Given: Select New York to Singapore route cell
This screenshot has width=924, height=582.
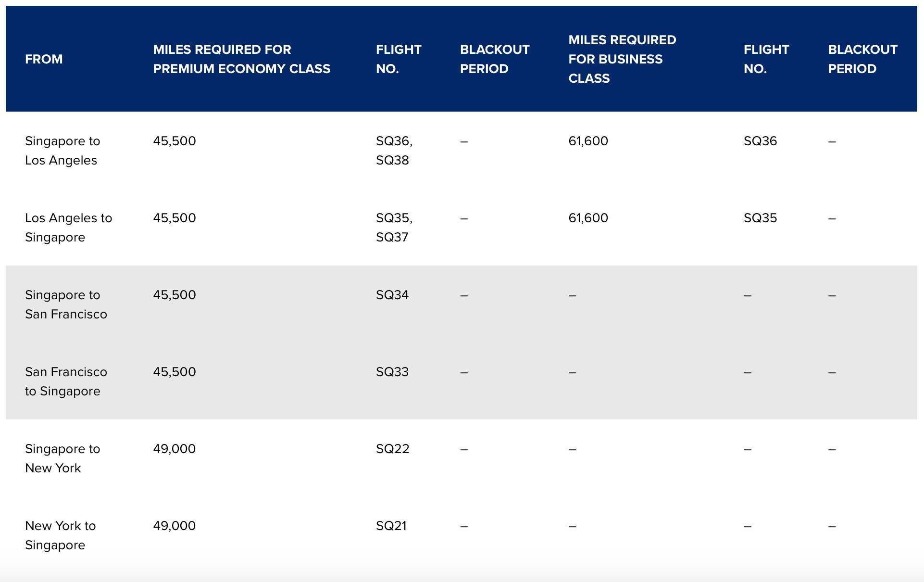Looking at the screenshot, I should pyautogui.click(x=60, y=535).
